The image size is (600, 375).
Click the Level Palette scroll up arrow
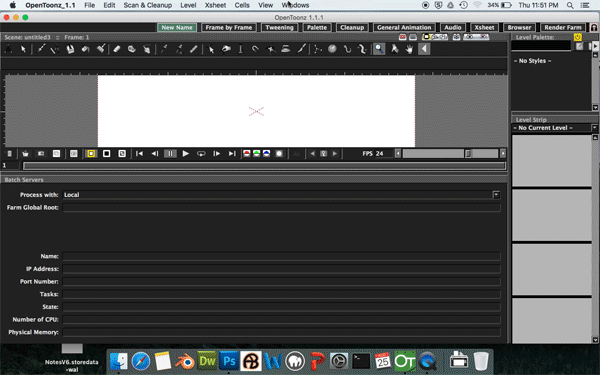click(595, 55)
